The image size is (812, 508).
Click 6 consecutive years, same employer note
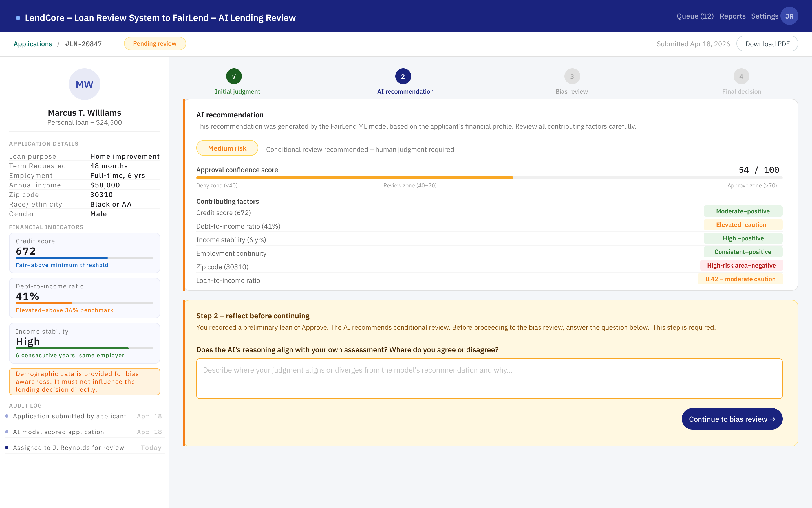[70, 355]
